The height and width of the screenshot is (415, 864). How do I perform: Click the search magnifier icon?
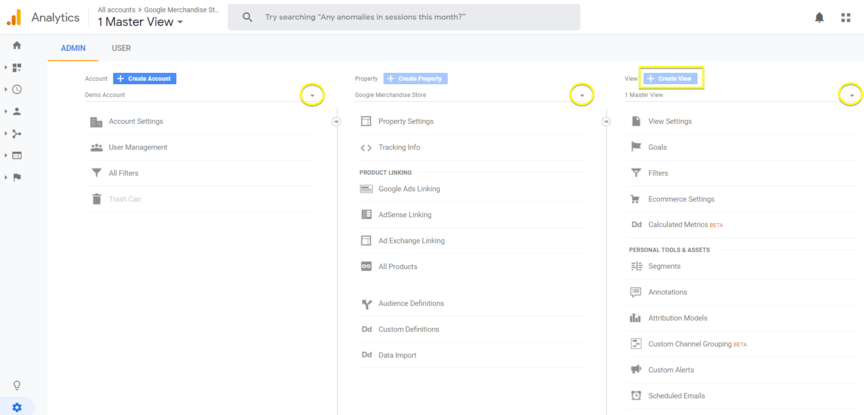[247, 17]
